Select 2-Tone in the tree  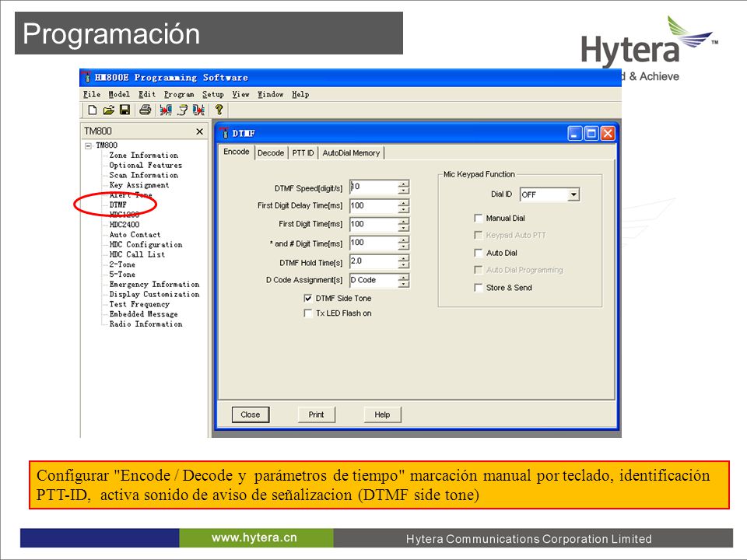coord(122,264)
